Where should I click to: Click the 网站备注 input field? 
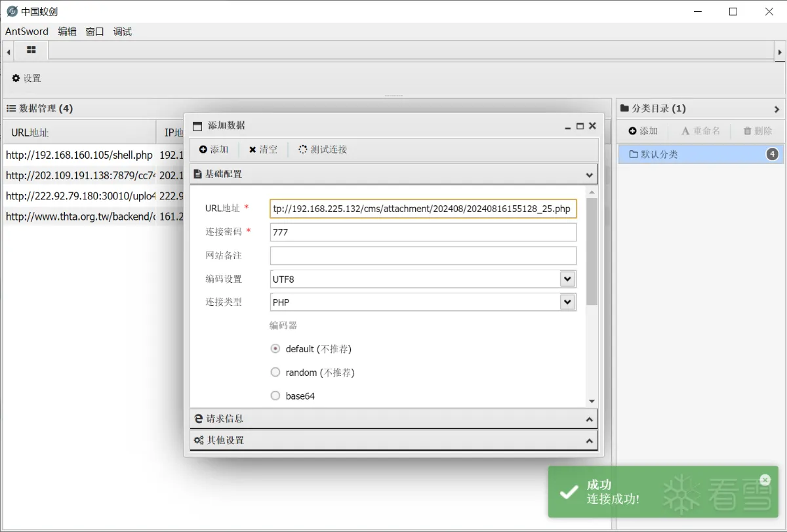click(423, 256)
